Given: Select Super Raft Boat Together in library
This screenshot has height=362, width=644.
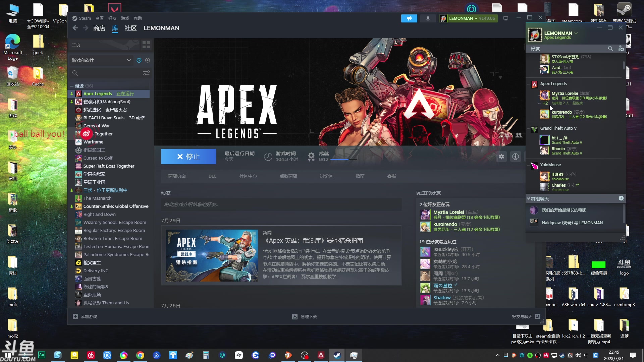Looking at the screenshot, I should [109, 166].
